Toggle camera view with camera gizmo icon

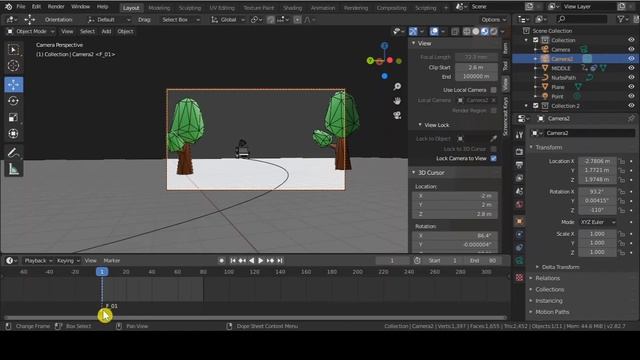[397, 116]
